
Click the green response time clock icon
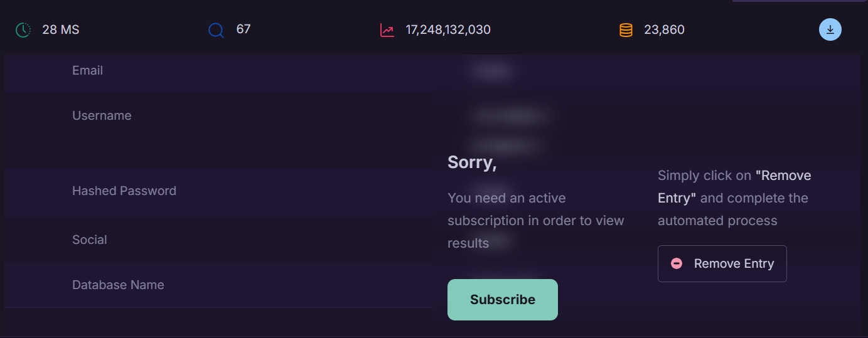[x=23, y=30]
